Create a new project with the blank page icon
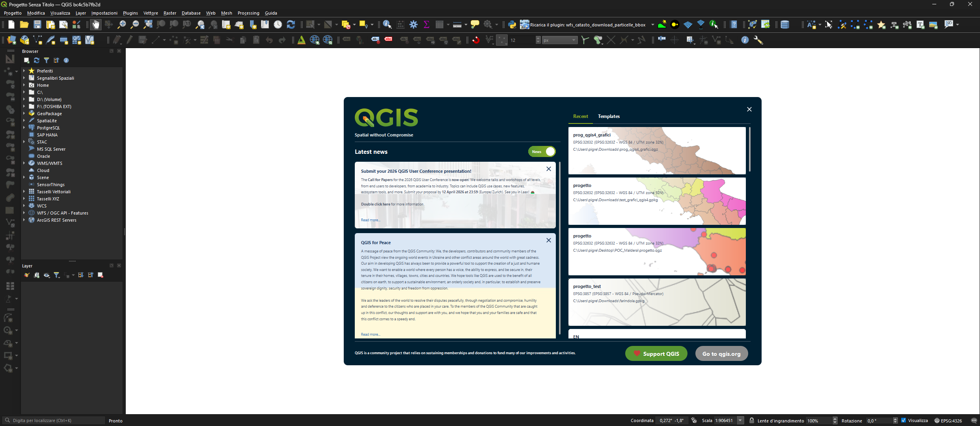The image size is (980, 426). click(x=11, y=25)
